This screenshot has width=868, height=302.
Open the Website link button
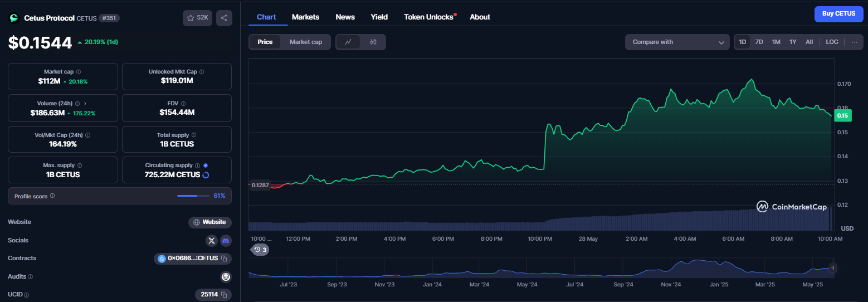click(x=210, y=222)
